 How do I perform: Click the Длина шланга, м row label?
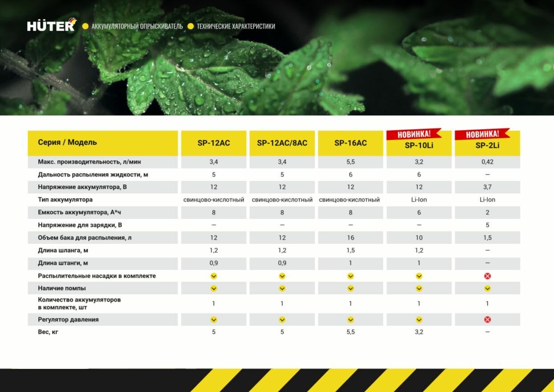click(x=63, y=250)
